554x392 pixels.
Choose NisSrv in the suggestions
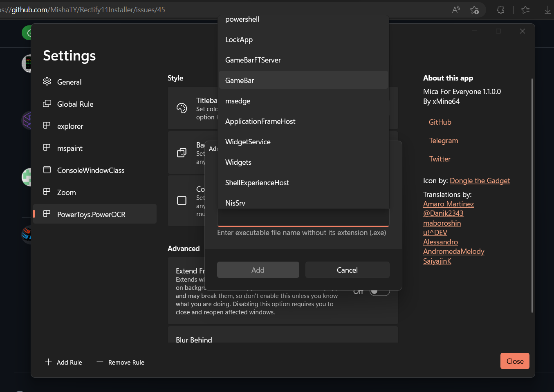point(303,202)
